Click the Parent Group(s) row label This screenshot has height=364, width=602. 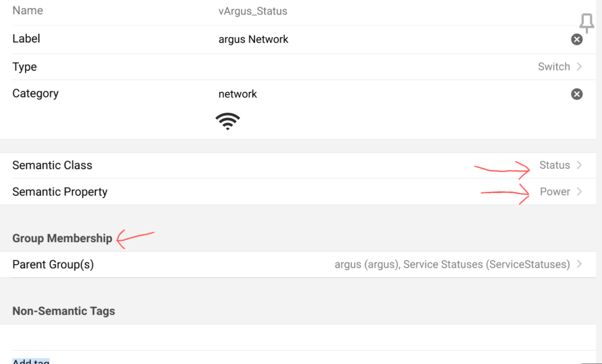tap(53, 265)
